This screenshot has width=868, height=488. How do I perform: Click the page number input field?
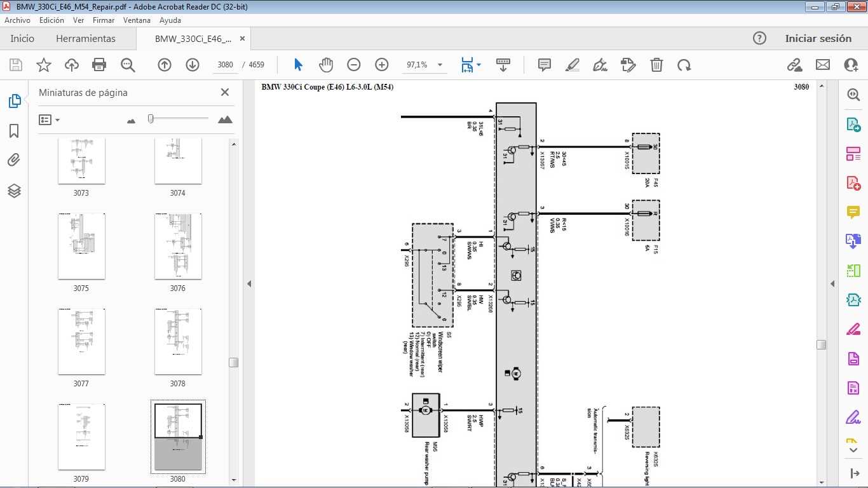(226, 65)
